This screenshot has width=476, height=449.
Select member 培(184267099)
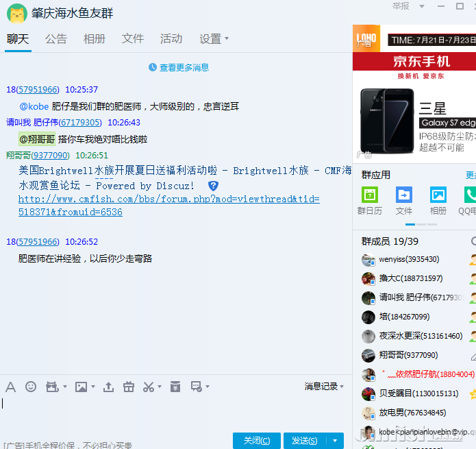point(404,317)
